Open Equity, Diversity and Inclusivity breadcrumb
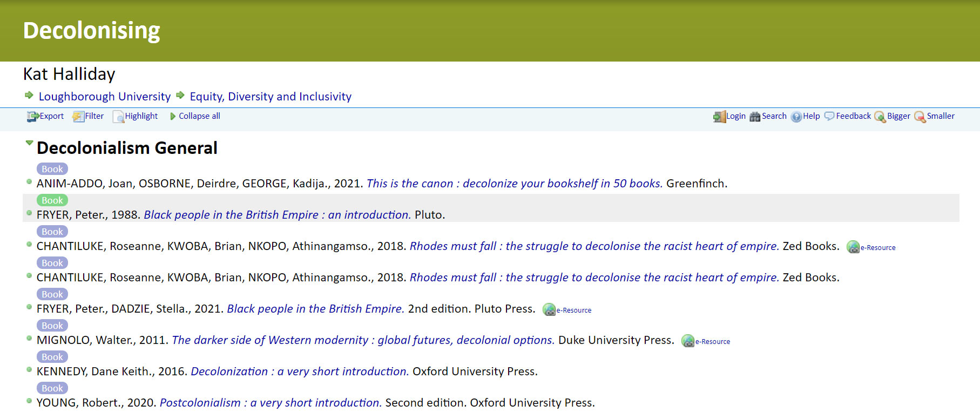This screenshot has height=412, width=980. click(270, 97)
